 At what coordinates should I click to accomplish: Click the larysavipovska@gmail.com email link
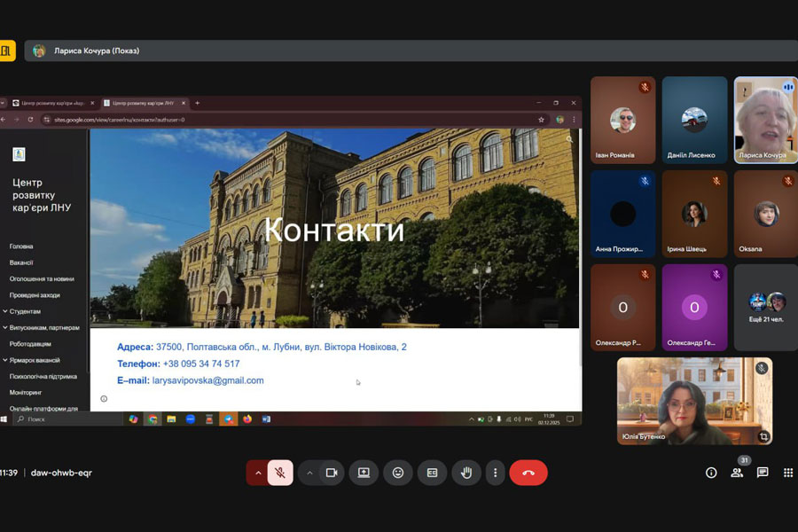207,380
